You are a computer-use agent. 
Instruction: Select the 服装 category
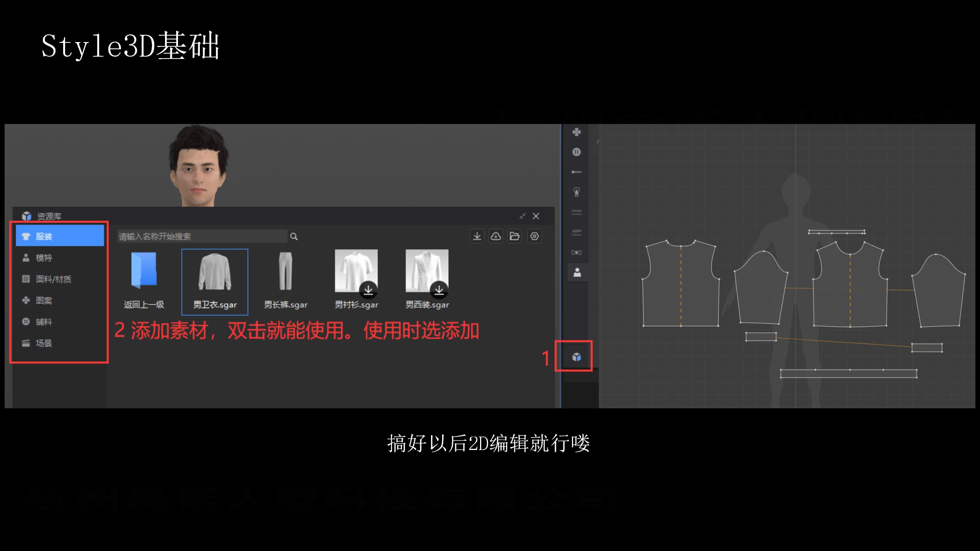pyautogui.click(x=60, y=236)
